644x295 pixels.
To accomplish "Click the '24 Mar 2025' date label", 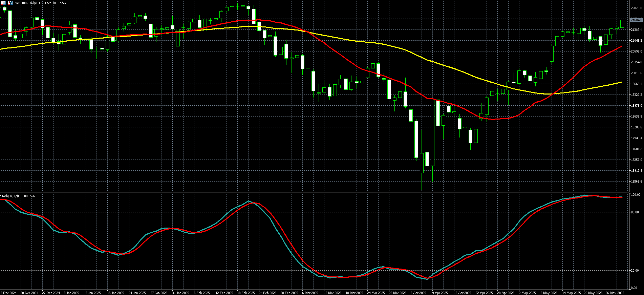I will tap(376, 293).
